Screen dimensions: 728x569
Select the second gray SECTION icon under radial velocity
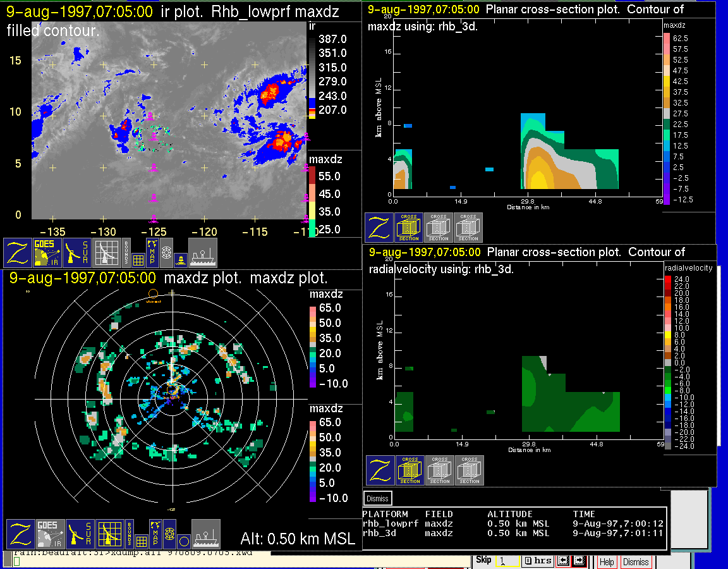point(470,471)
